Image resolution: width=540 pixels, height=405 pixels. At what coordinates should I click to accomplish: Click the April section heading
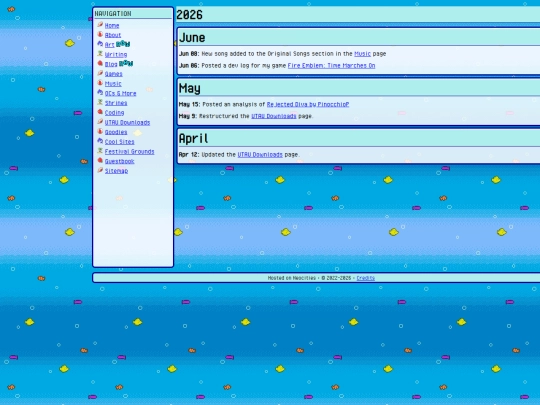click(193, 138)
